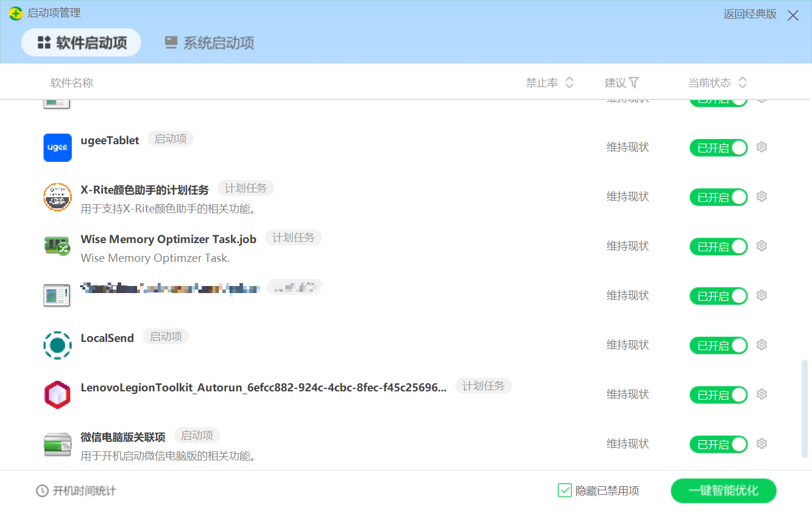Close the 启动项管理 window
The width and height of the screenshot is (812, 512).
click(x=793, y=15)
